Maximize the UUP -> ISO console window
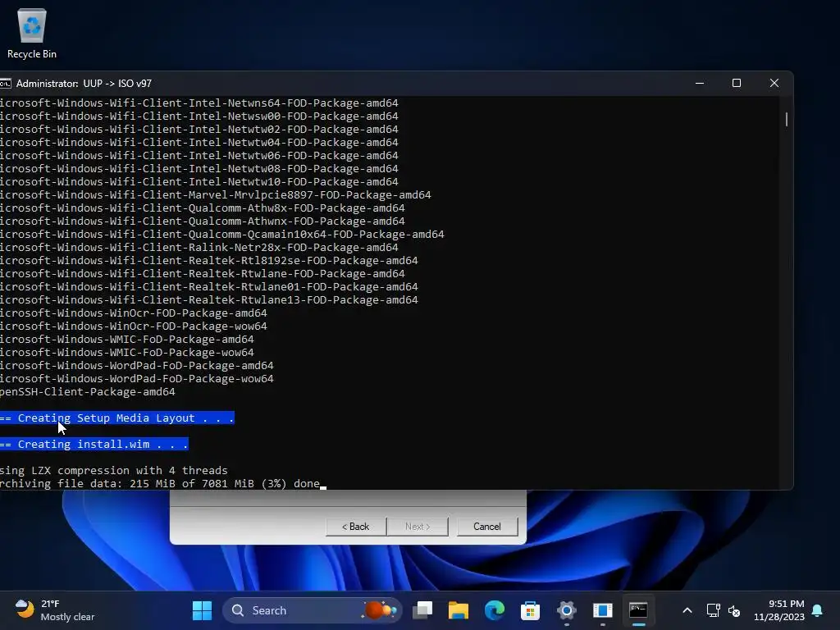This screenshot has width=840, height=630. (737, 83)
